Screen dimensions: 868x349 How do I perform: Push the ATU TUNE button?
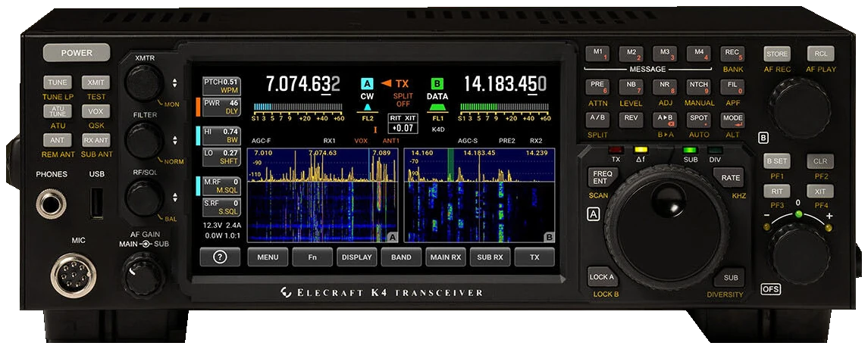(x=58, y=111)
